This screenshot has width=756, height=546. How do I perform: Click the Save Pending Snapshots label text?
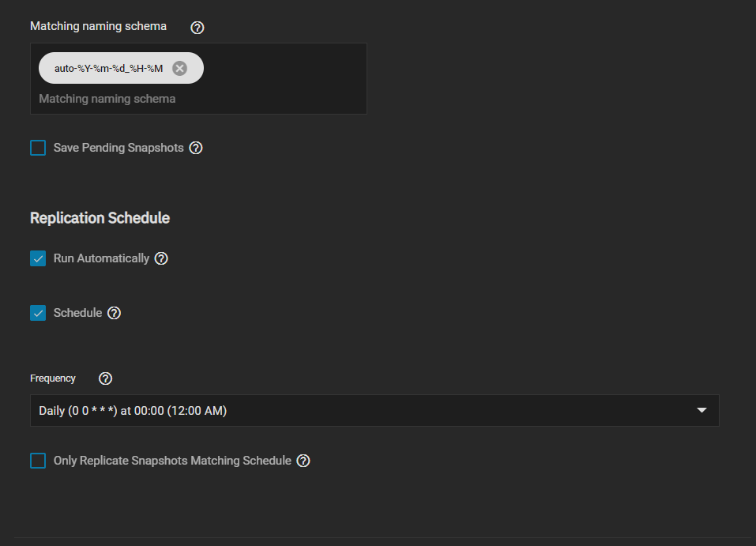pyautogui.click(x=118, y=148)
